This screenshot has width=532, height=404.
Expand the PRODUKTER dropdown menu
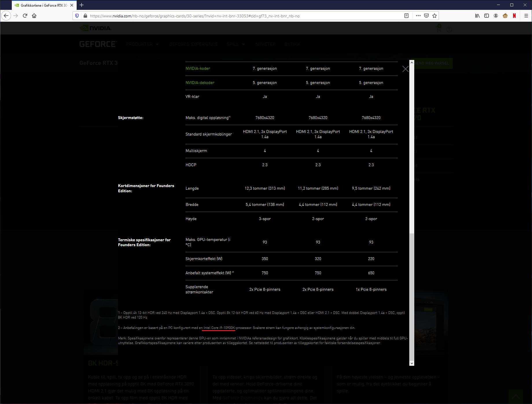tap(142, 44)
